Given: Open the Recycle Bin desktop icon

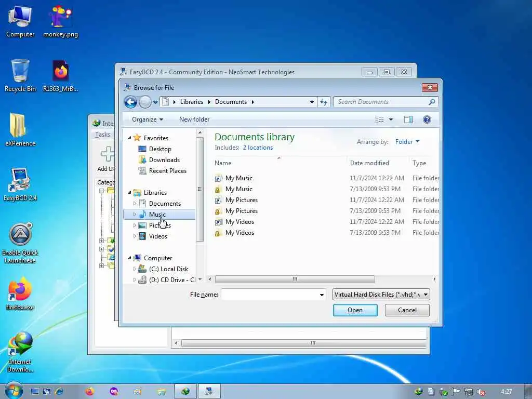Looking at the screenshot, I should point(20,76).
